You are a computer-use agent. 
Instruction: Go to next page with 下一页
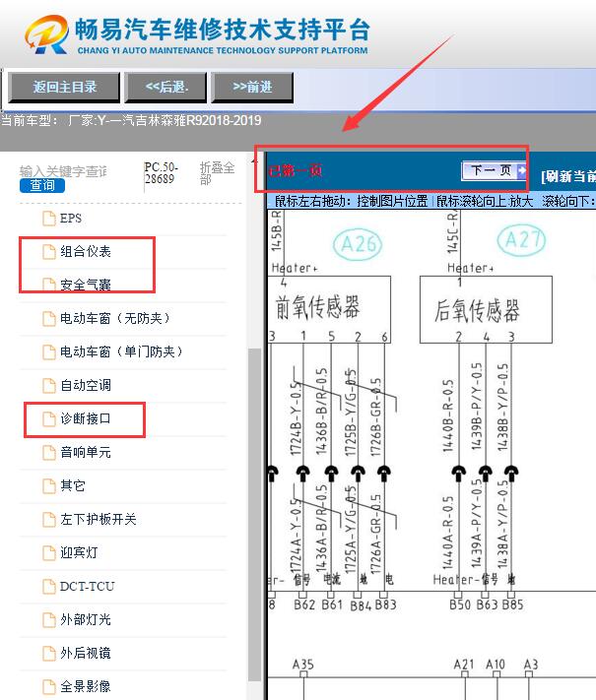pos(495,170)
